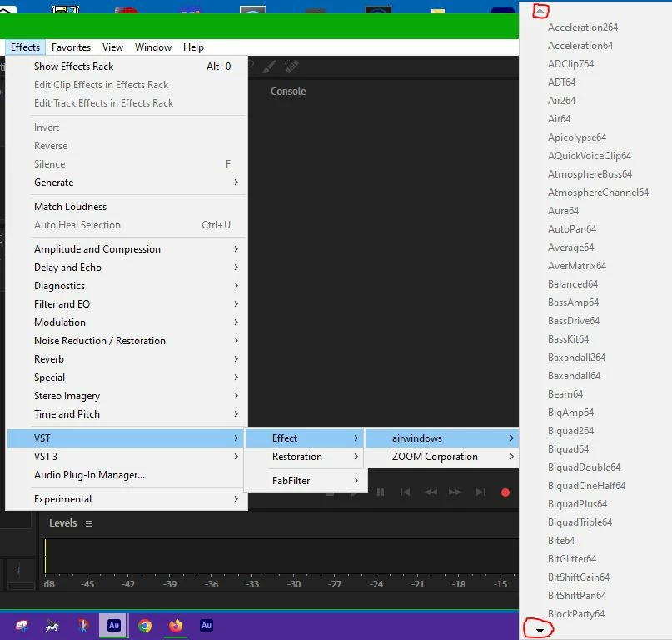The width and height of the screenshot is (672, 640).
Task: Select the VST Effect submenu entry
Action: click(305, 438)
